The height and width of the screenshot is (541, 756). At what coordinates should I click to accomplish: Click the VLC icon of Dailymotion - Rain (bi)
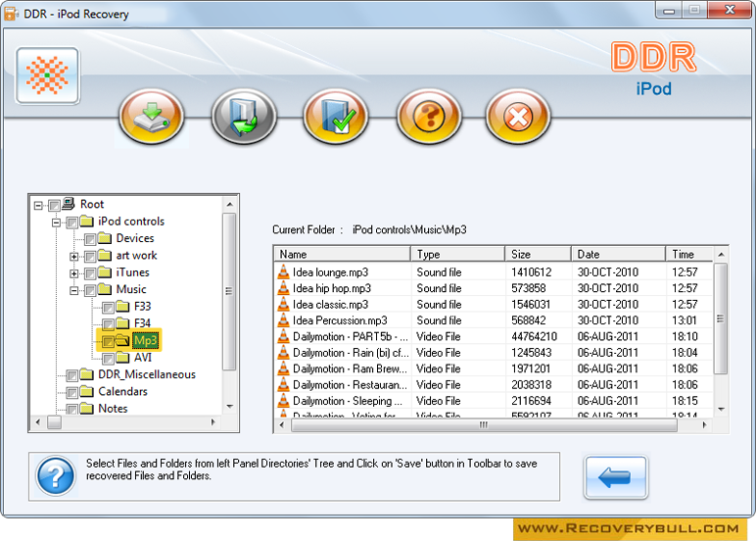(x=284, y=353)
